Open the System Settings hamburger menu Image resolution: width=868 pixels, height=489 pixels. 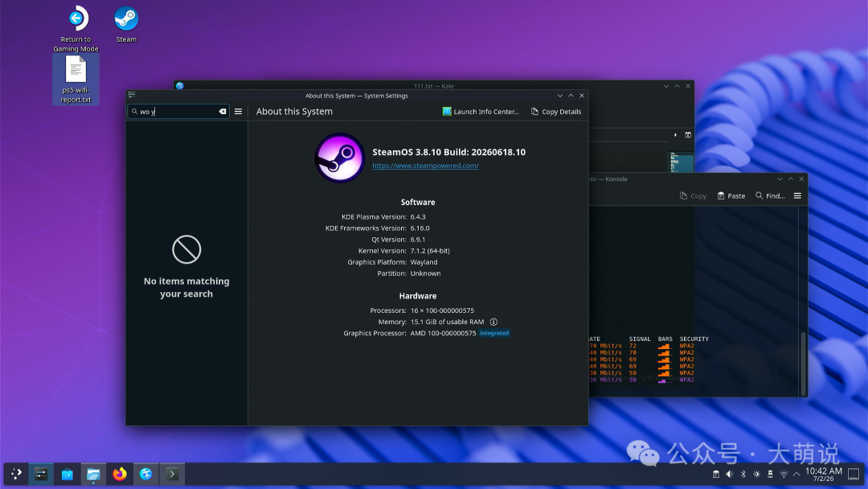tap(238, 111)
